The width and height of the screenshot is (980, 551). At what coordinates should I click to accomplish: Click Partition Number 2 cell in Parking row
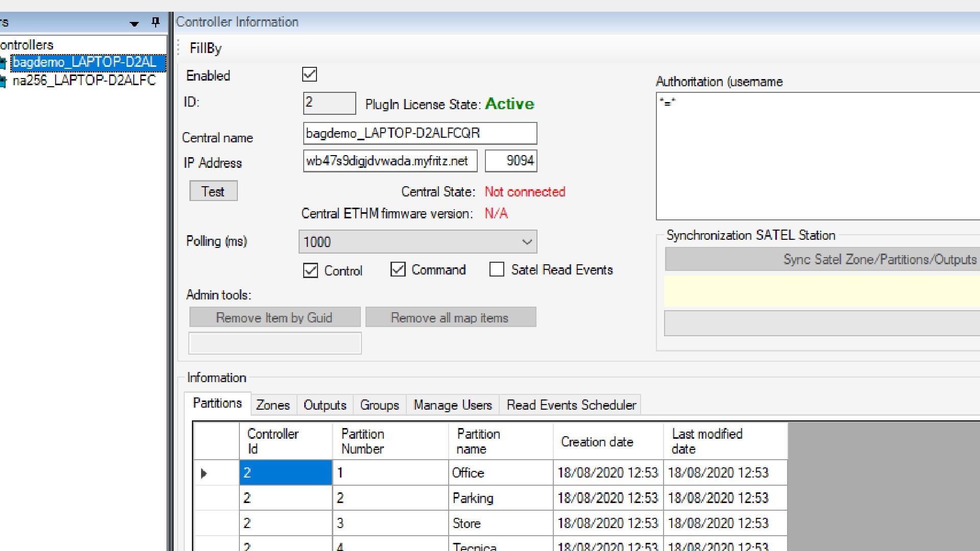coord(390,498)
